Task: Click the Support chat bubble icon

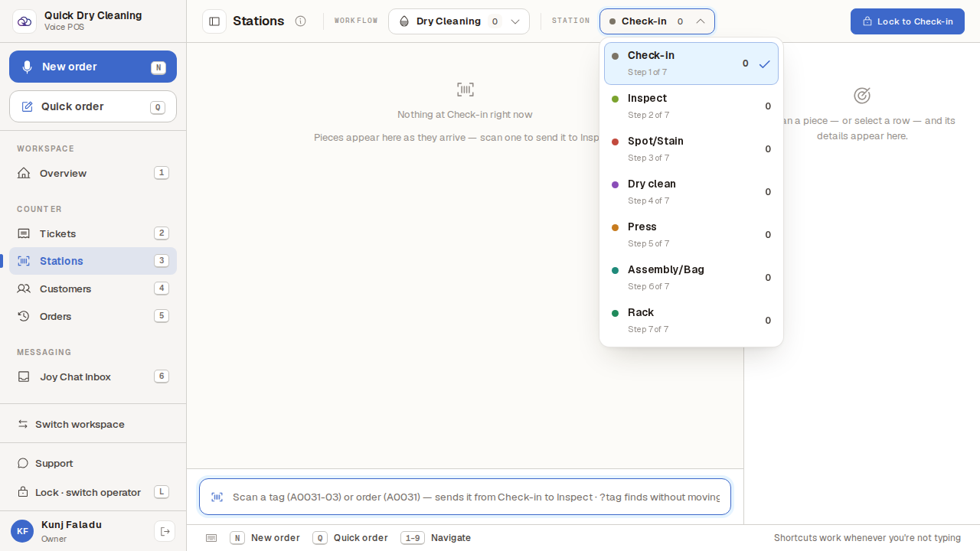Action: point(23,463)
